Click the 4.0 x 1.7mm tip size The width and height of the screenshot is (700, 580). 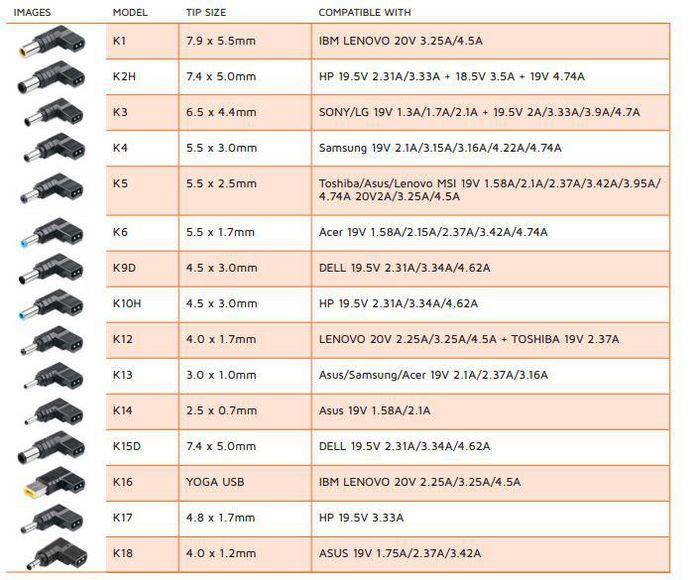(221, 339)
